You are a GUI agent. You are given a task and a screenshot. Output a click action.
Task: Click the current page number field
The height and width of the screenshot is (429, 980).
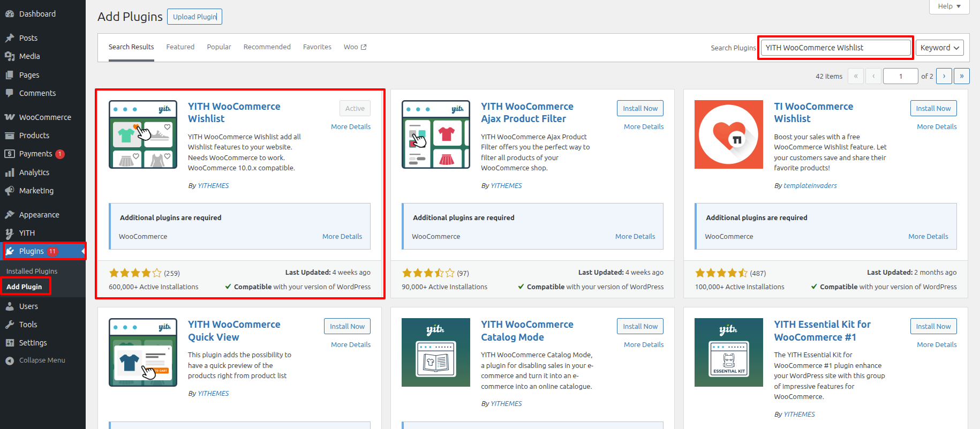point(901,76)
